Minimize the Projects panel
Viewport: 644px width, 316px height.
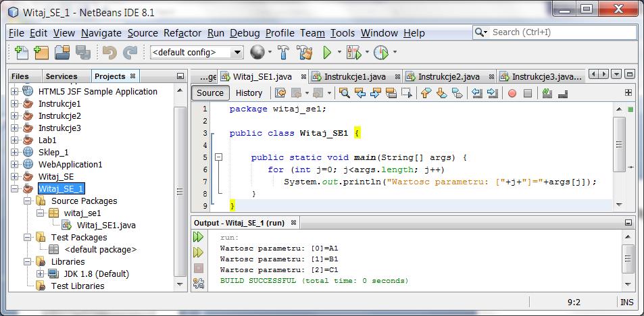(180, 76)
